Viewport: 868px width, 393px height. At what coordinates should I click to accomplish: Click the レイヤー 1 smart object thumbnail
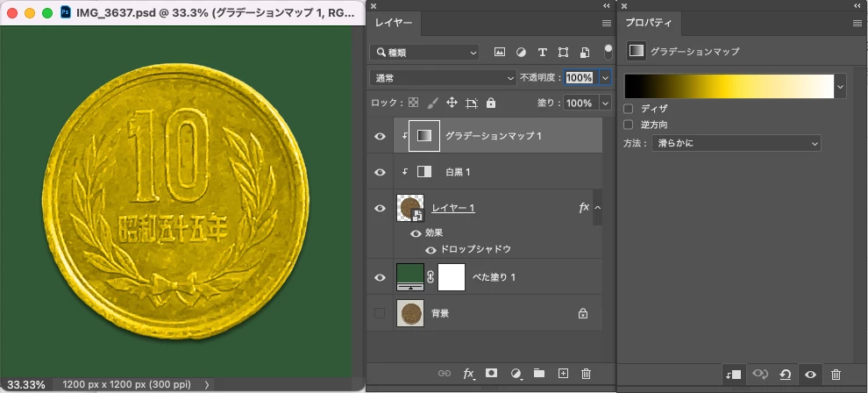(410, 208)
